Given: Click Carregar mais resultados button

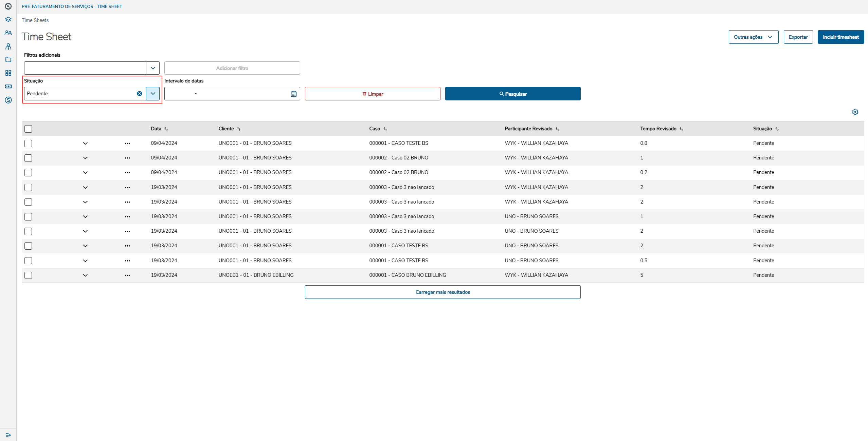Looking at the screenshot, I should click(x=442, y=292).
